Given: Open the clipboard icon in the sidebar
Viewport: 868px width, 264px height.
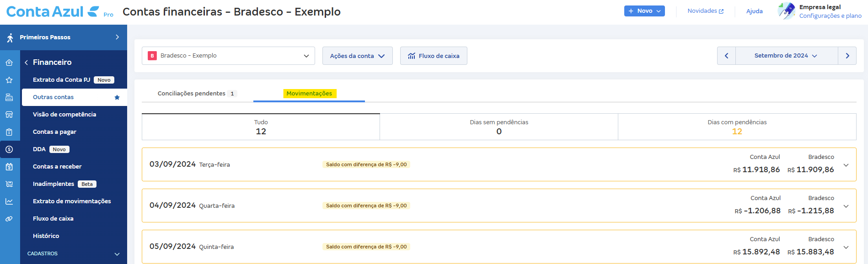Looking at the screenshot, I should (9, 132).
